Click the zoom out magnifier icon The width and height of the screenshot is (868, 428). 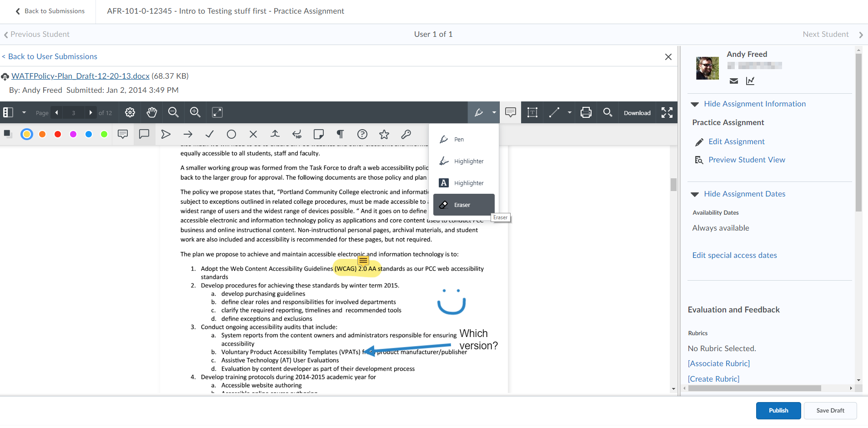(173, 112)
